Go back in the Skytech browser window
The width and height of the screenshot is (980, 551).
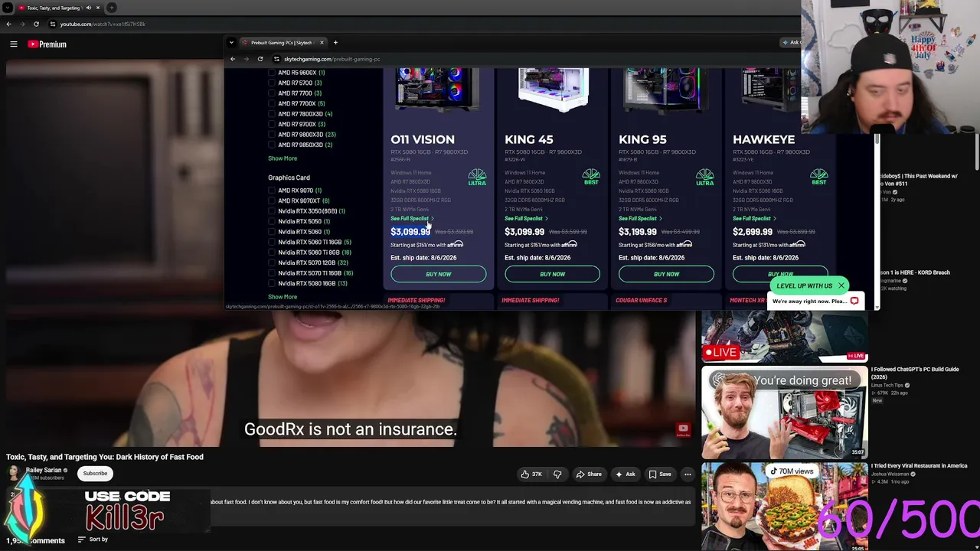pos(233,59)
